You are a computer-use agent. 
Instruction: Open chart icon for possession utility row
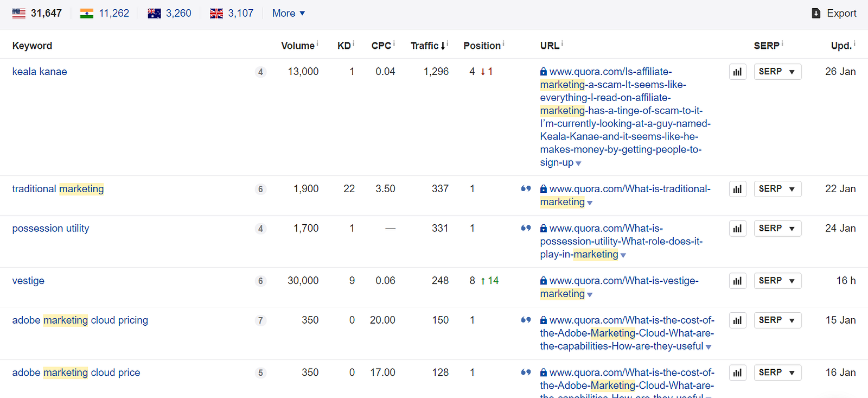click(737, 229)
